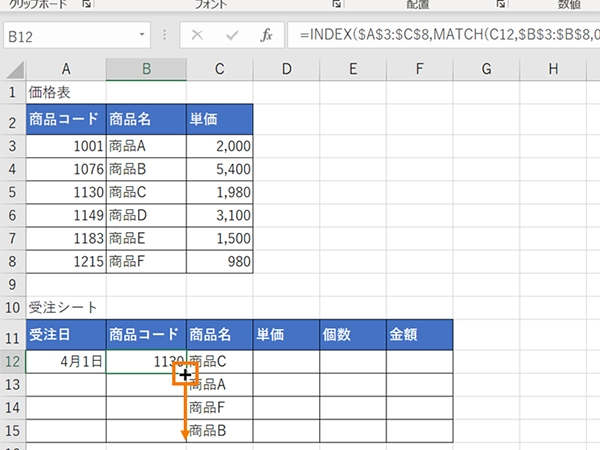Select column H header

[553, 69]
